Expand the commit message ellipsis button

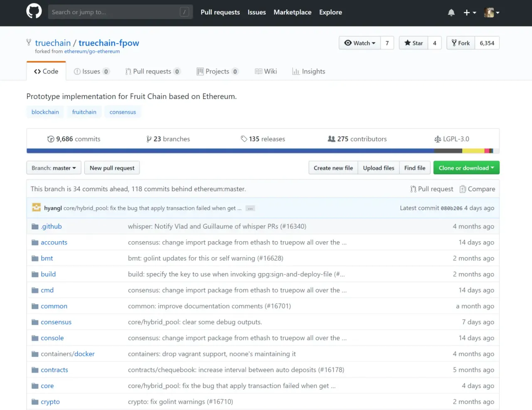pos(250,208)
